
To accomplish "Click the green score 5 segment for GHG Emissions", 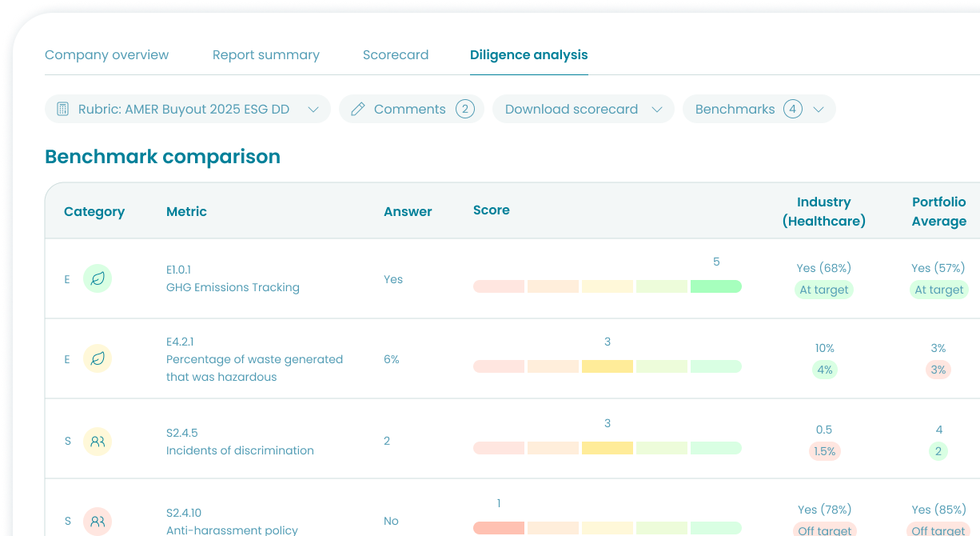I will [x=716, y=286].
